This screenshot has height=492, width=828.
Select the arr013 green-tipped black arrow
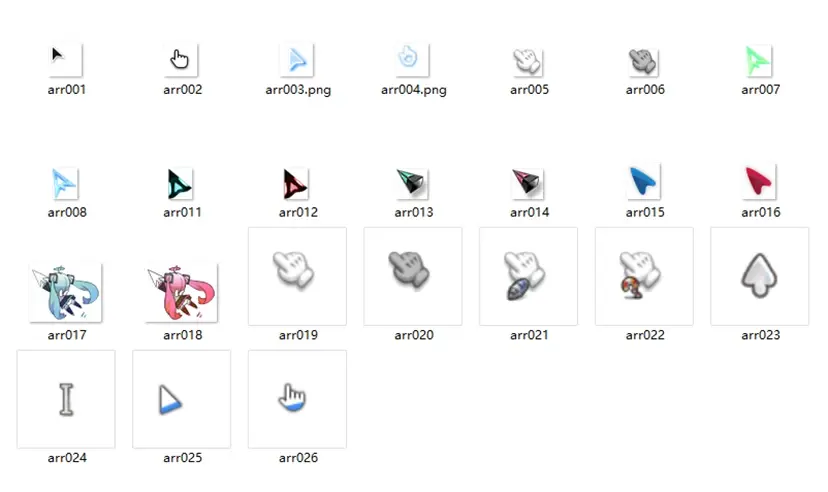413,183
